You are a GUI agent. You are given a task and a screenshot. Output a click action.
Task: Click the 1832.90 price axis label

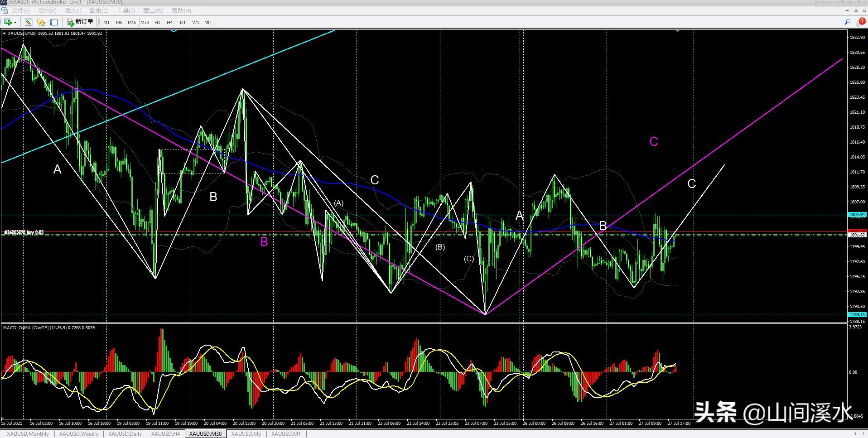click(857, 38)
